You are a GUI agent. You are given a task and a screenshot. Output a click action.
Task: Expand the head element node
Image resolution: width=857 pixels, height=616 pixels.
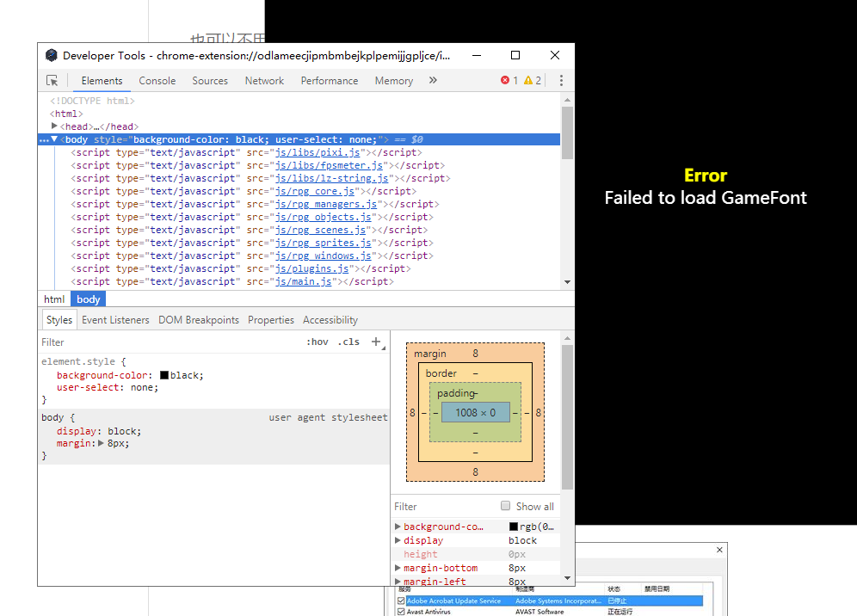(x=54, y=126)
